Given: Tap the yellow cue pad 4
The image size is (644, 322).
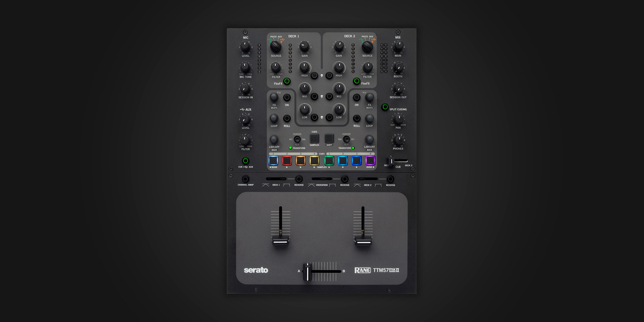Looking at the screenshot, I should click(314, 161).
